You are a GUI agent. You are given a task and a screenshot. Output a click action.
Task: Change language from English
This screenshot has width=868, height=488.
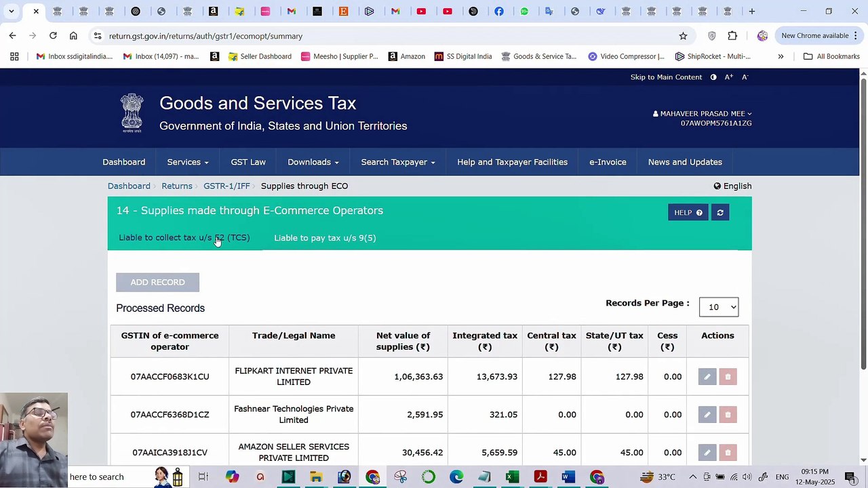point(732,186)
